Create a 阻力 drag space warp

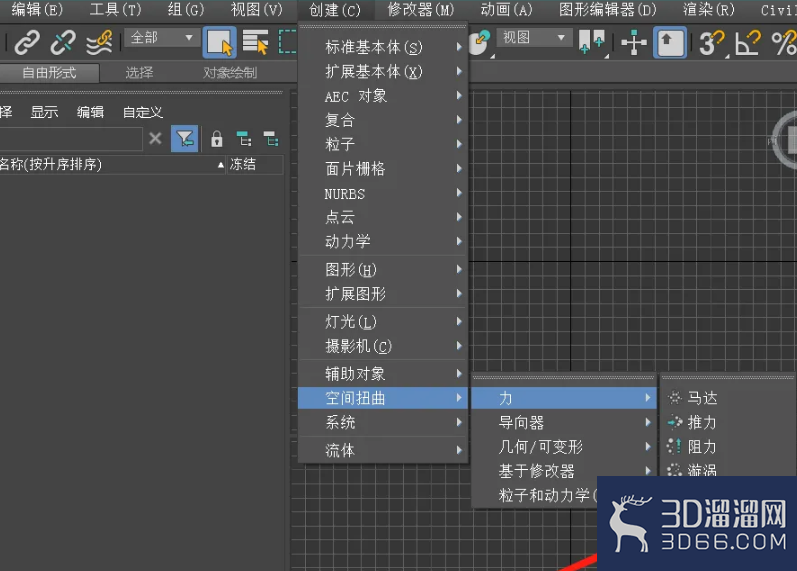click(728, 447)
